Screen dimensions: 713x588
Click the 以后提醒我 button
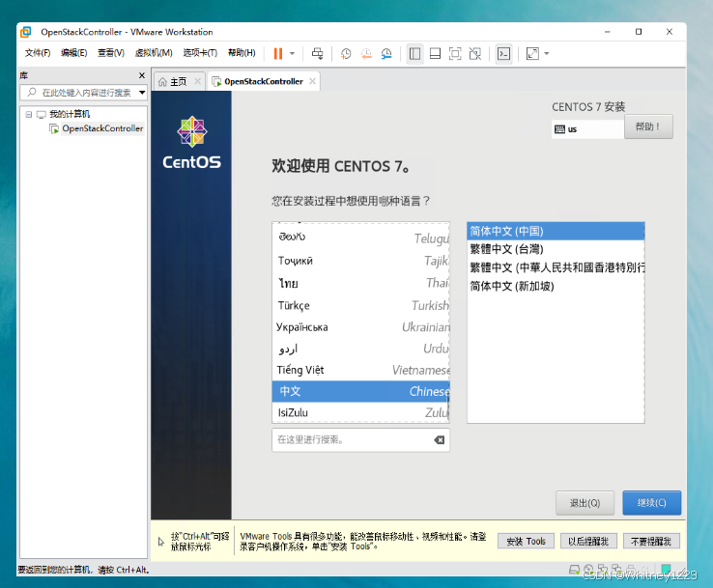[588, 542]
